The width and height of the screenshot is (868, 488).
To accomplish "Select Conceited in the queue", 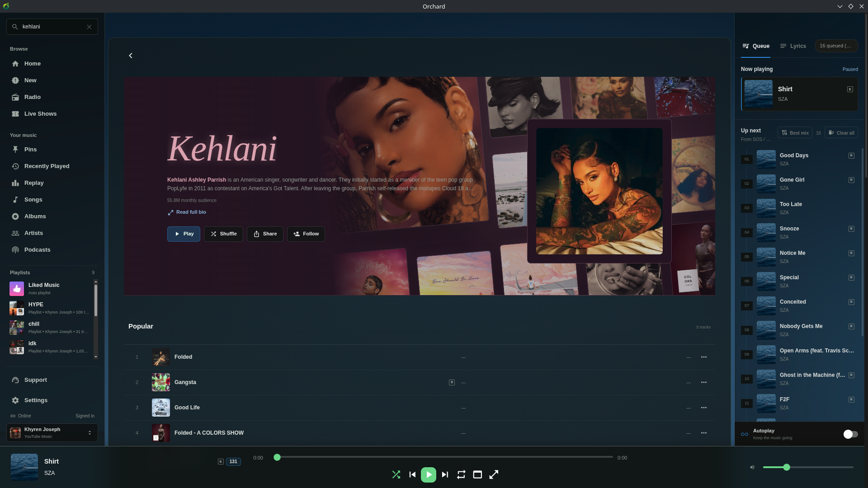I will click(799, 305).
